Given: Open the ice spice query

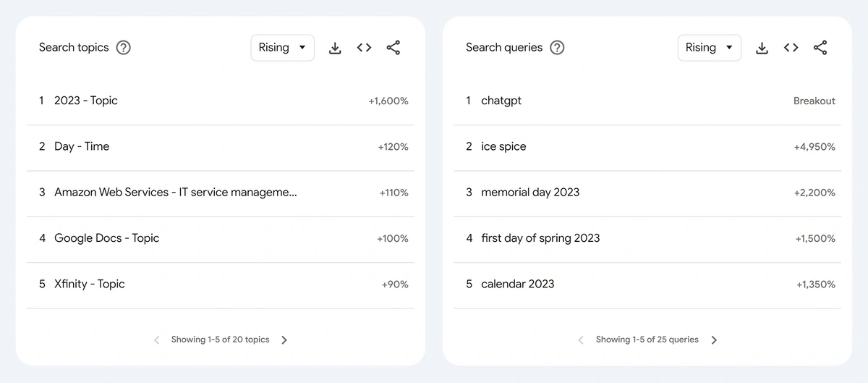Looking at the screenshot, I should (x=647, y=146).
